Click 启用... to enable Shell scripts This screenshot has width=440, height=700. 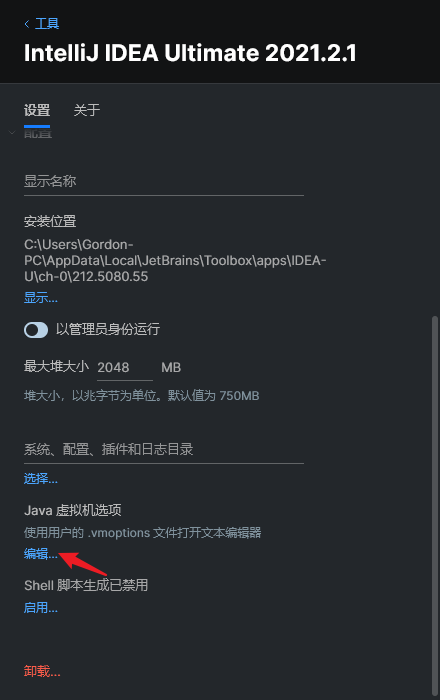(x=41, y=608)
